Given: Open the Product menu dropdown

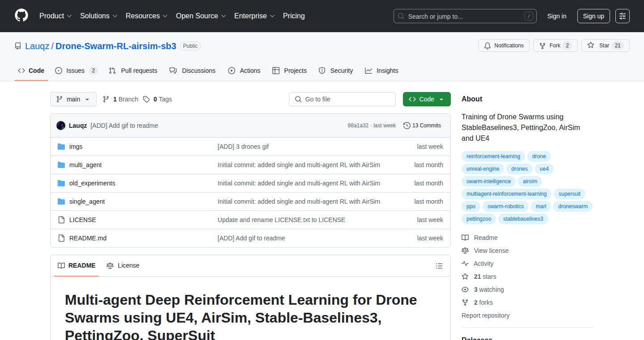Looking at the screenshot, I should pos(55,16).
